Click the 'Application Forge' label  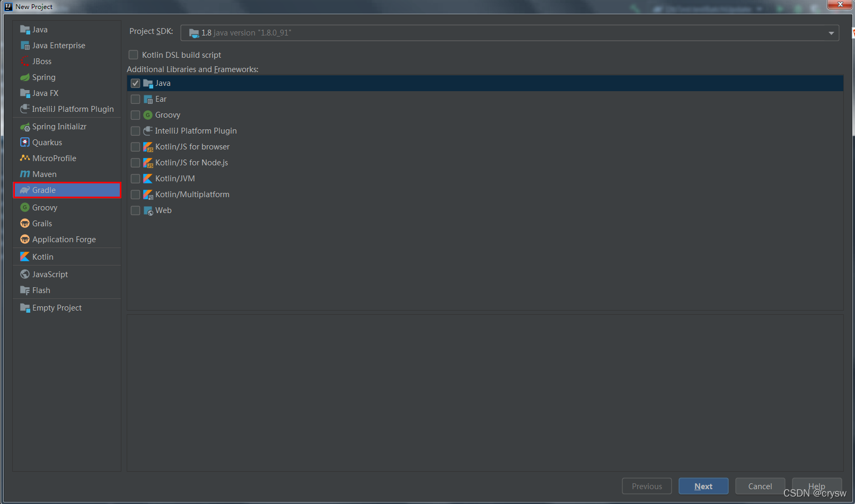(64, 240)
